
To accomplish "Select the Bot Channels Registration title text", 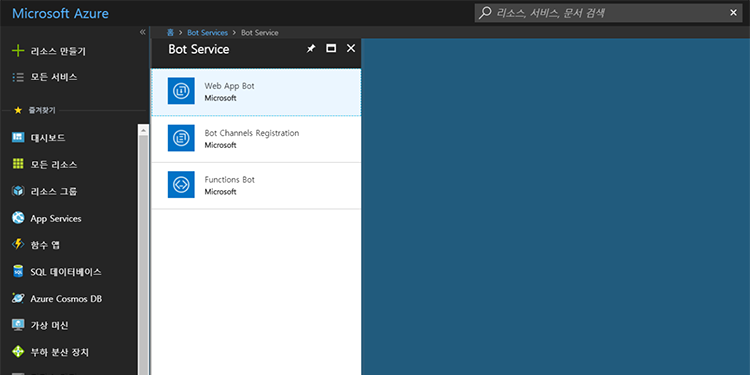I will point(252,133).
